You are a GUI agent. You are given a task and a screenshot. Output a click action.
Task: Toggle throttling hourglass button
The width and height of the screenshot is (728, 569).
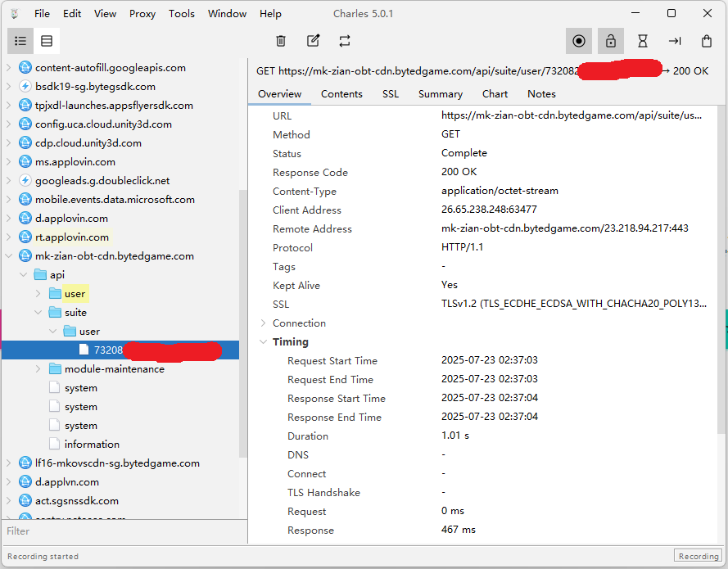[643, 41]
